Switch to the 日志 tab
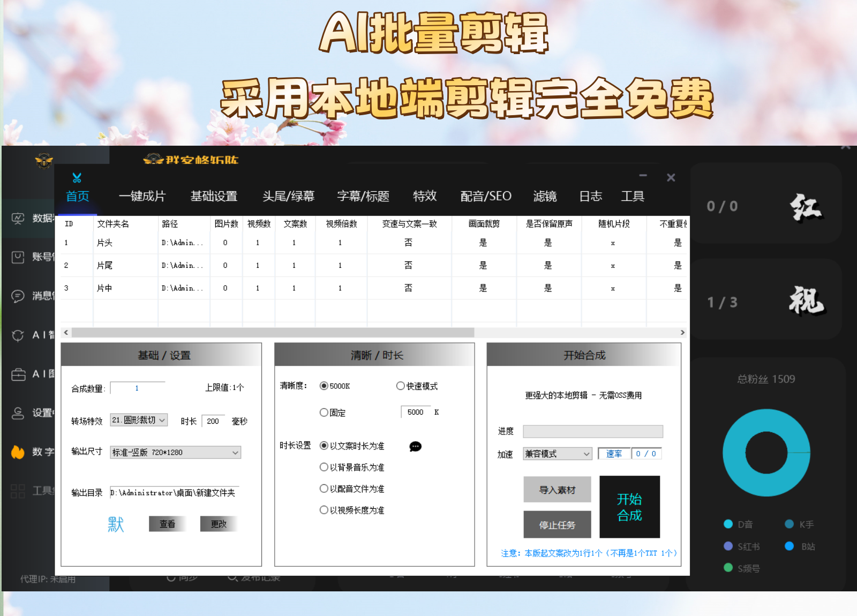857x616 pixels. (x=591, y=196)
